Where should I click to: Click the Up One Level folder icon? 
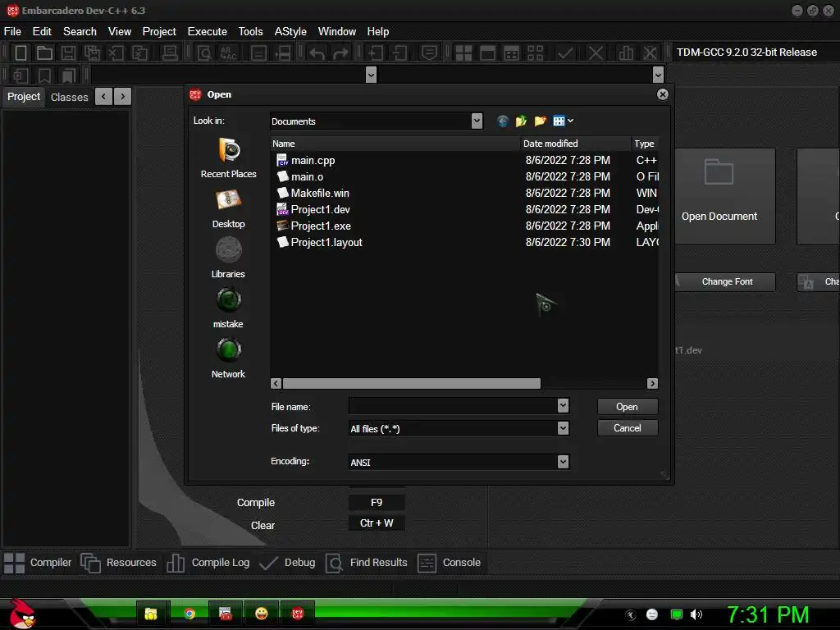(x=521, y=121)
